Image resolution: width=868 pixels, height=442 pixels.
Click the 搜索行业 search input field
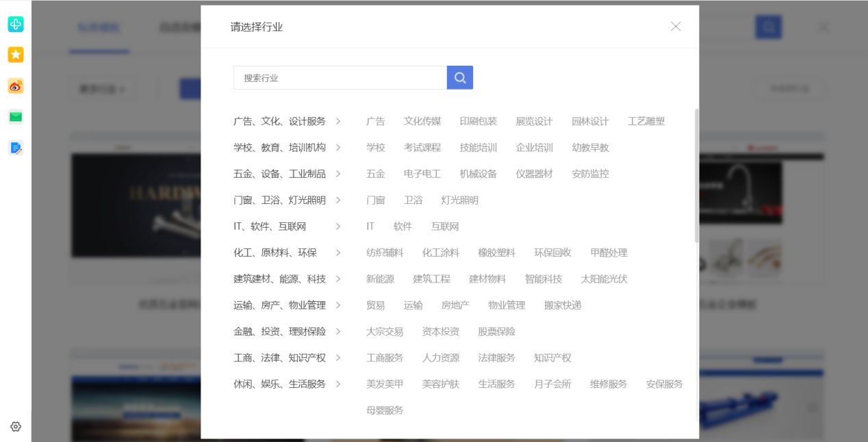click(339, 77)
